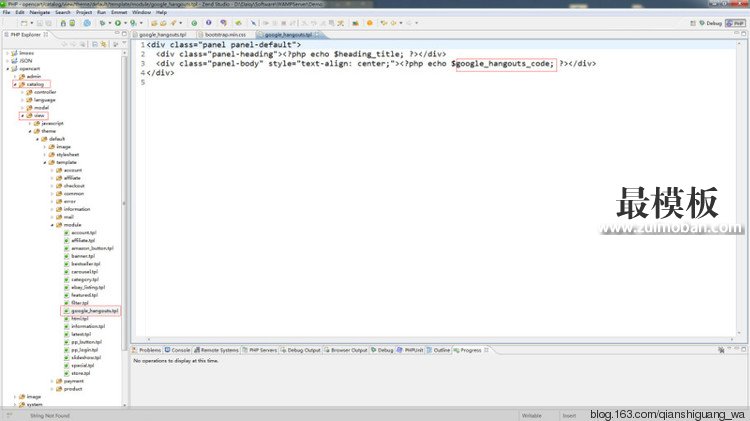The image size is (750, 421).
Task: Open the Run menu
Action: (98, 12)
